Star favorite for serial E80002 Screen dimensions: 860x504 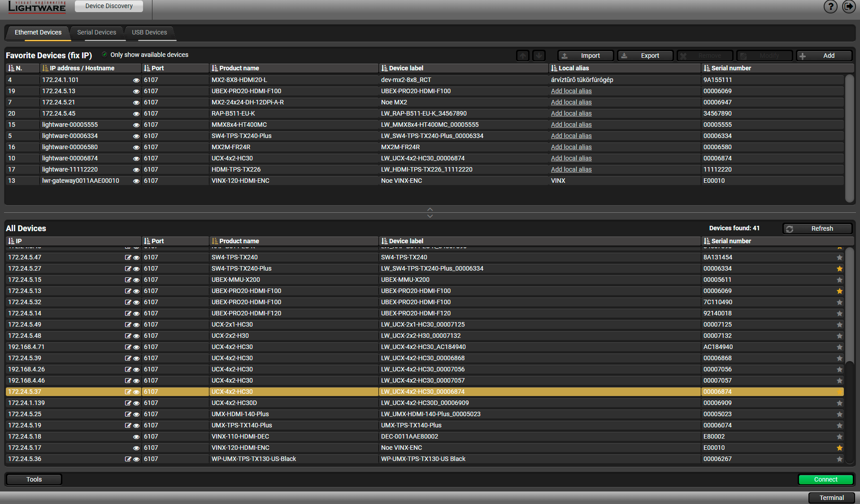click(x=839, y=437)
